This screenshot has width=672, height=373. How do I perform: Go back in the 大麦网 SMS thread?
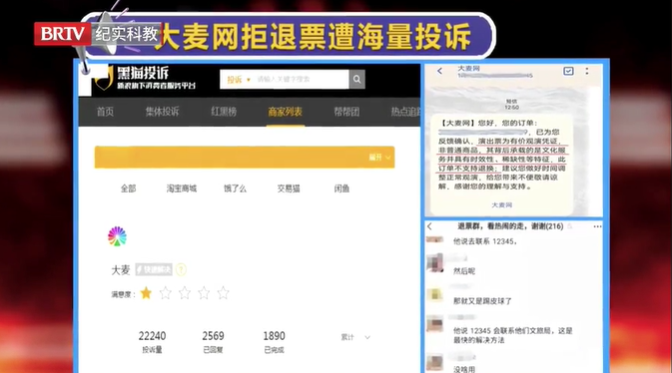pos(440,71)
